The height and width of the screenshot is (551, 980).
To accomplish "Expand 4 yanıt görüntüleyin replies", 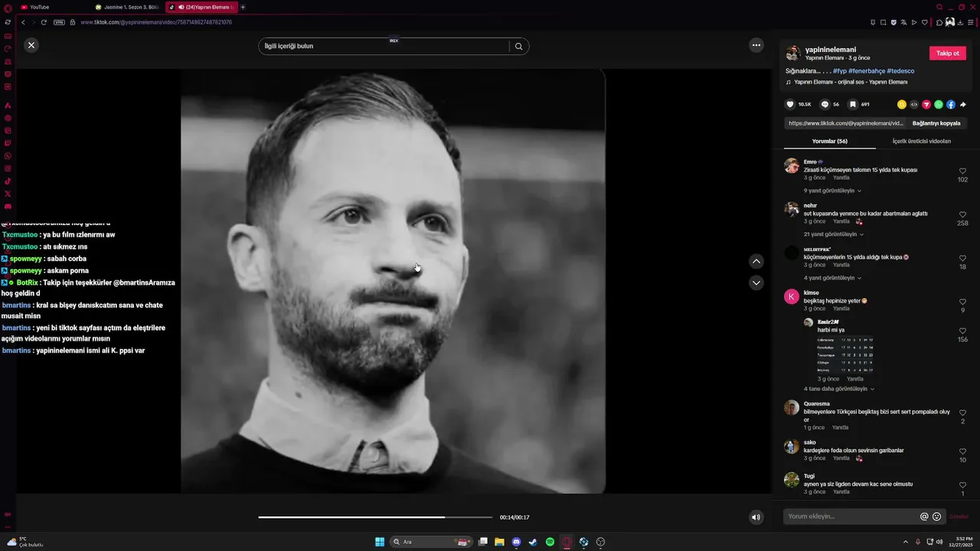I will [x=832, y=278].
